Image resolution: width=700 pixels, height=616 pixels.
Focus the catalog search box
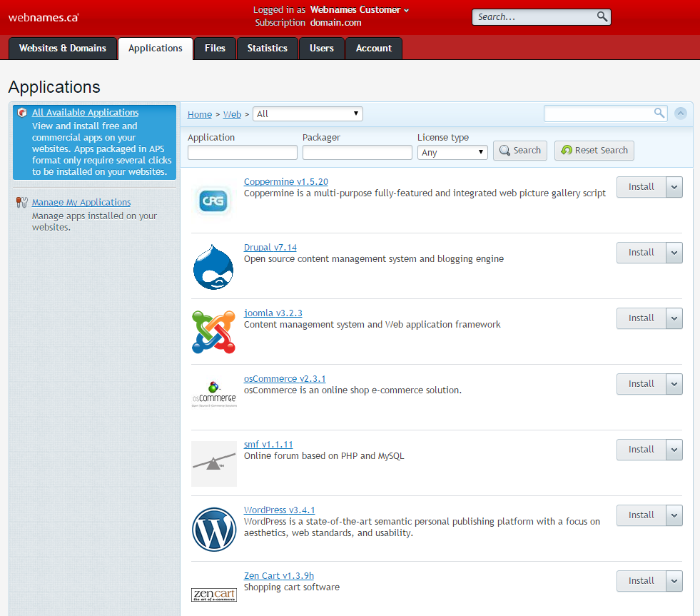click(605, 113)
